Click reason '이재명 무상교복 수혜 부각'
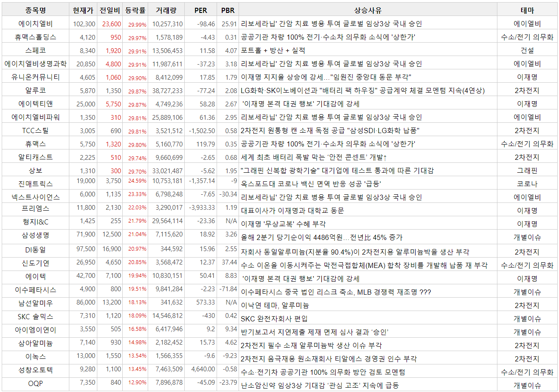 [283, 224]
